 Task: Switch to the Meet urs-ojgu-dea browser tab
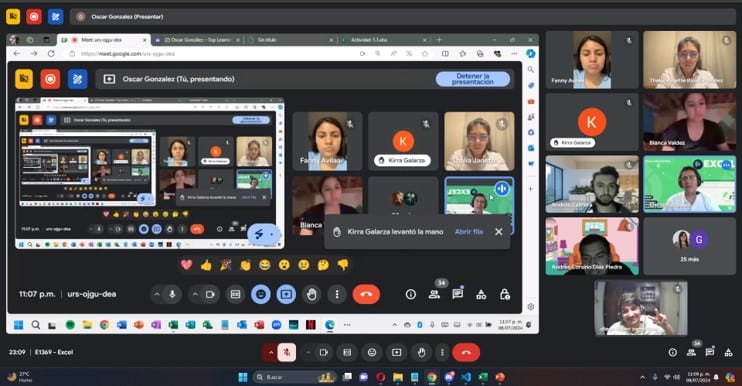pos(104,40)
